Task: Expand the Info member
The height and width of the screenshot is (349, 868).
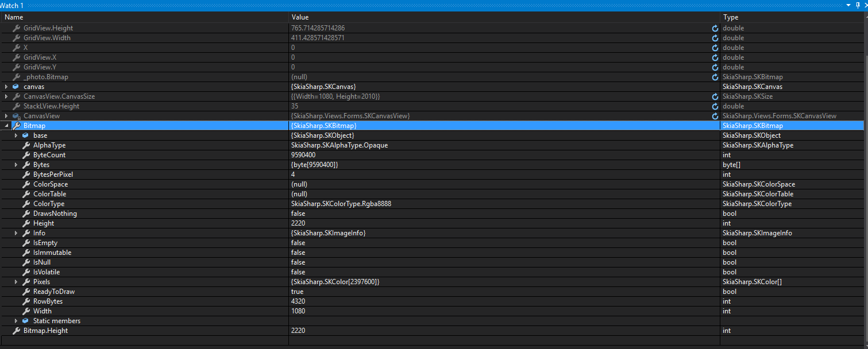Action: (x=16, y=233)
